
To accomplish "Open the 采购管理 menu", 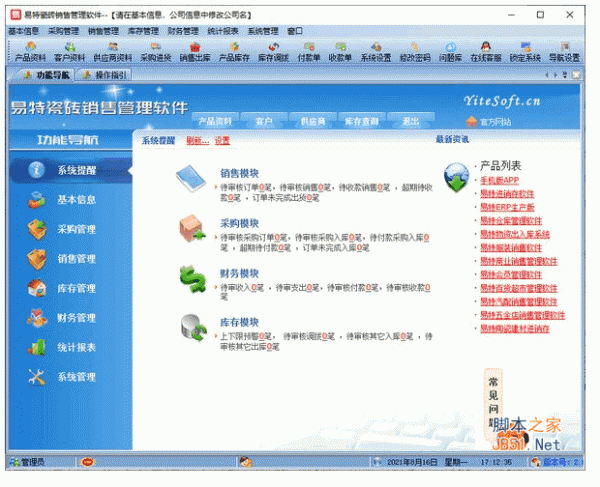I will (x=63, y=31).
